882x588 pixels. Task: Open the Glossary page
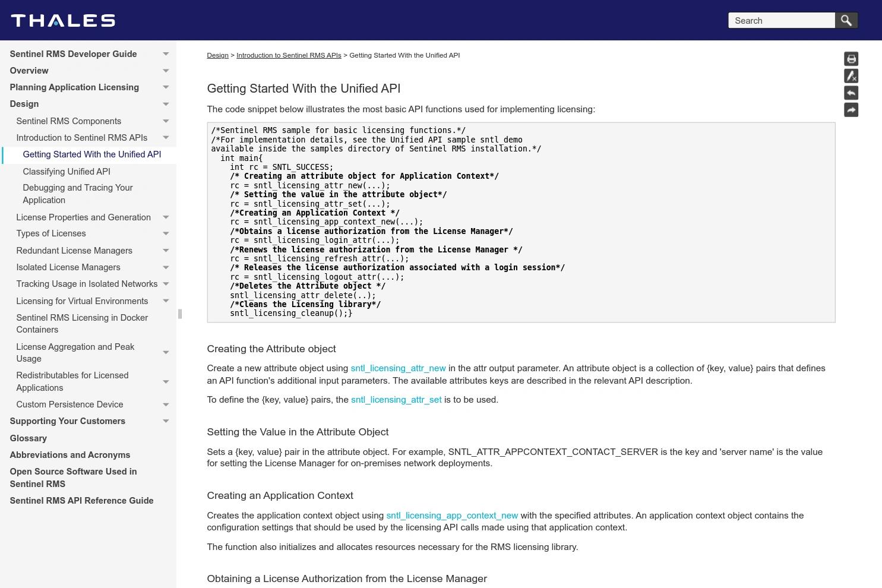click(28, 438)
